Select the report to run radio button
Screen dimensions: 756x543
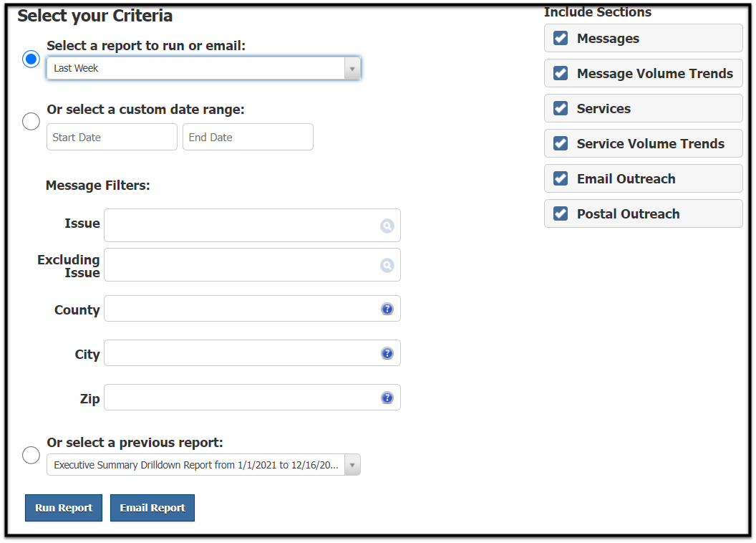[x=31, y=59]
